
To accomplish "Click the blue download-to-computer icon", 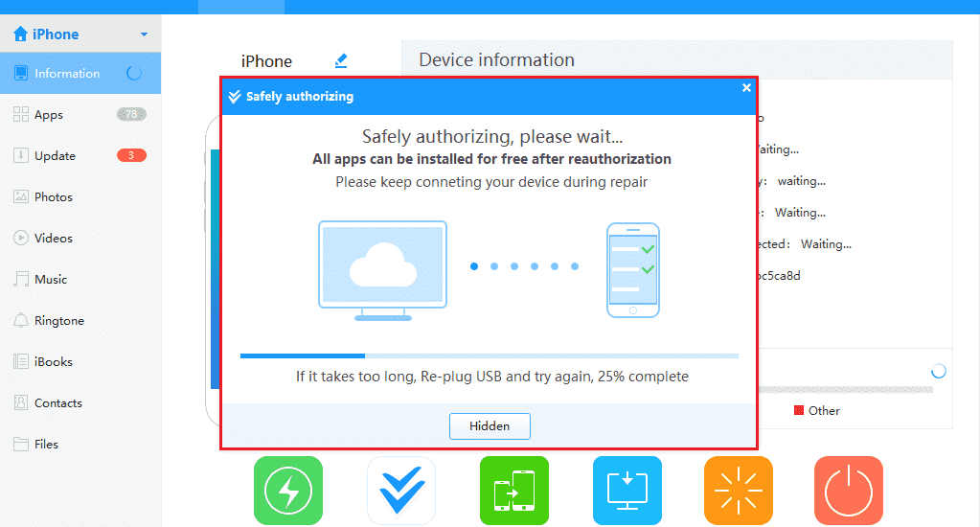I will click(x=627, y=491).
